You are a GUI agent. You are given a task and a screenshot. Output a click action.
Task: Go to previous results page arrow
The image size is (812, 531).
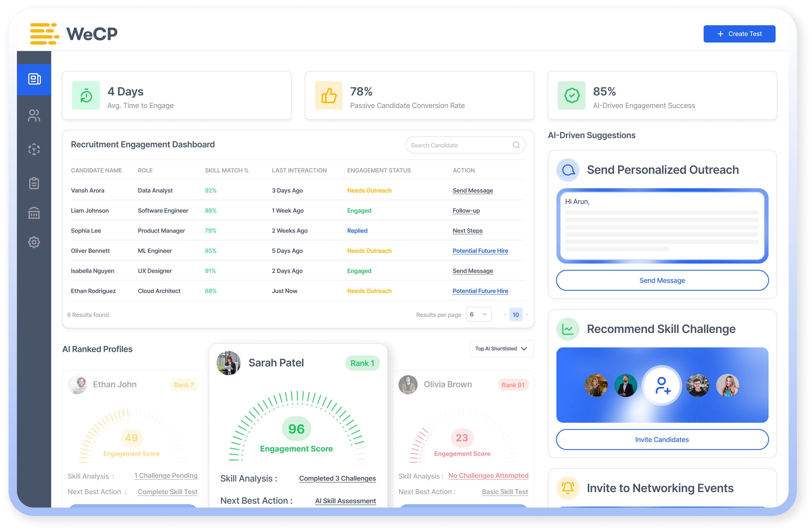click(505, 314)
